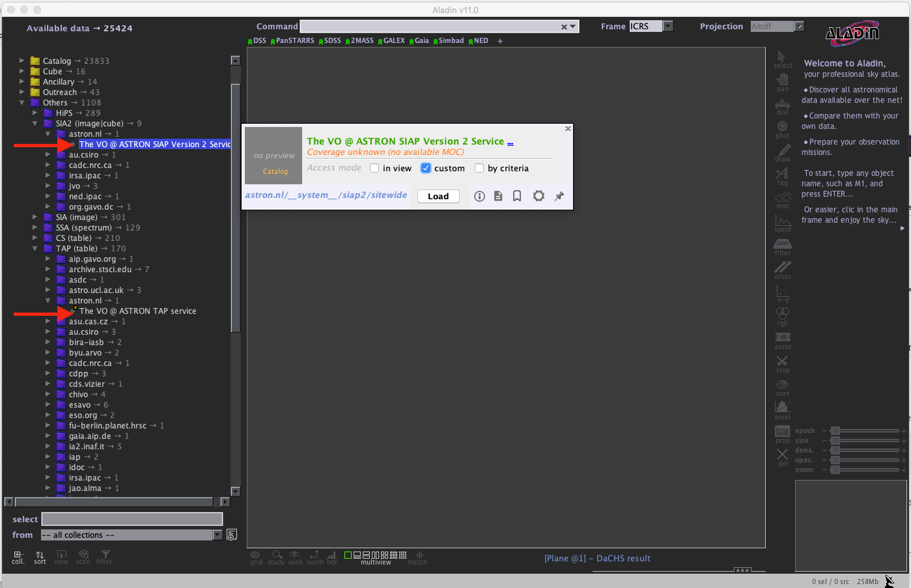Image resolution: width=911 pixels, height=588 pixels.
Task: Click the SDSS bookmark
Action: 330,40
